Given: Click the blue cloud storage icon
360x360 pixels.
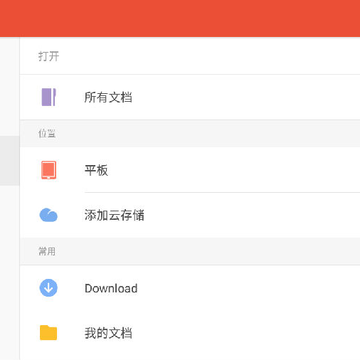Looking at the screenshot, I should point(49,215).
